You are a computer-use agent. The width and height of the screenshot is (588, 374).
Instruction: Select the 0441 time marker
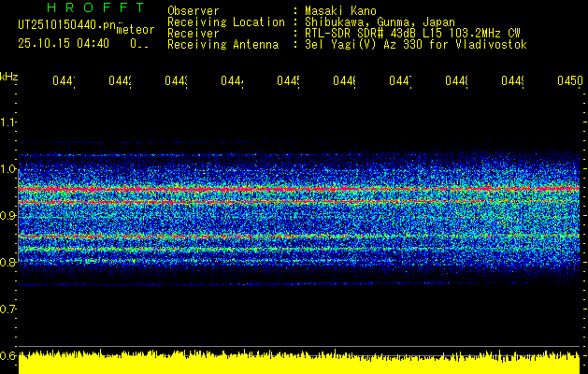(x=64, y=80)
